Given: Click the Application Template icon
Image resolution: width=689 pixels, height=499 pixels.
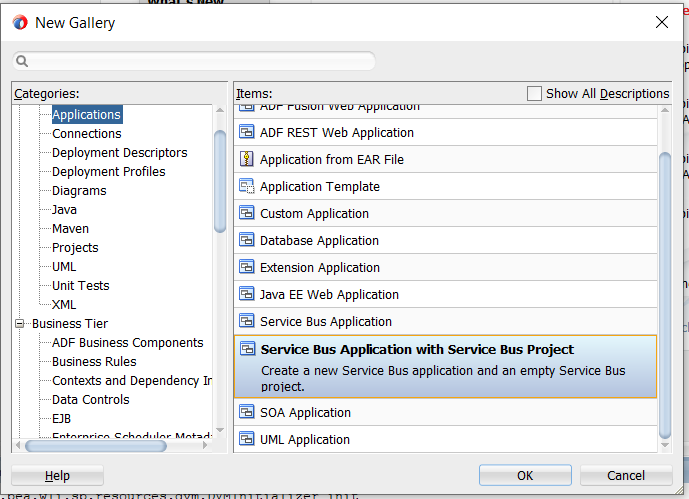Looking at the screenshot, I should 246,186.
